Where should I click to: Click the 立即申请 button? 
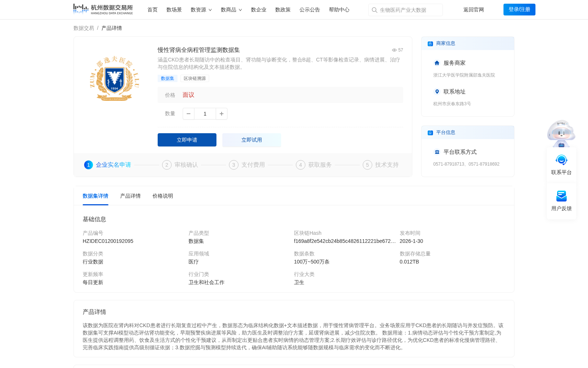187,140
